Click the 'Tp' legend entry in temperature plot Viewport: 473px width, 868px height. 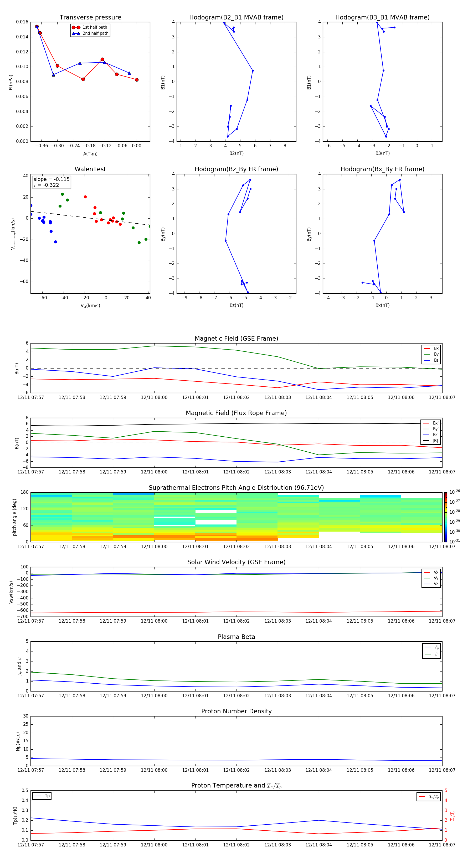click(x=42, y=796)
